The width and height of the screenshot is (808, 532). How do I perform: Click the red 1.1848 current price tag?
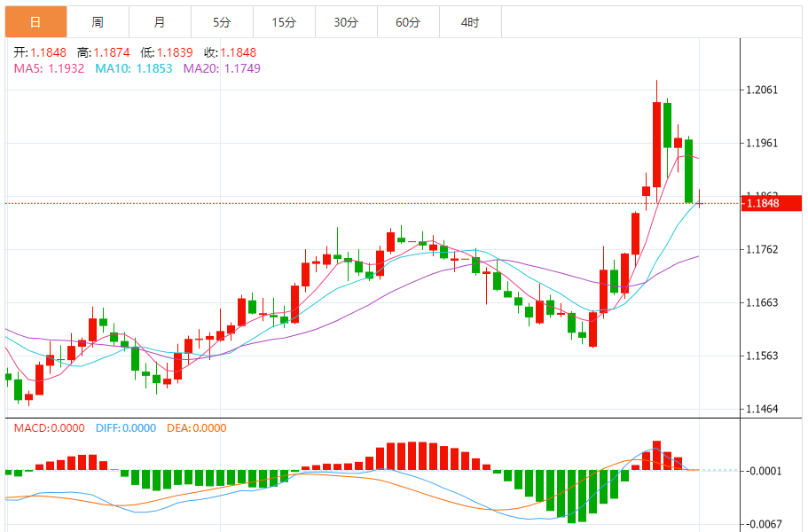tap(772, 204)
